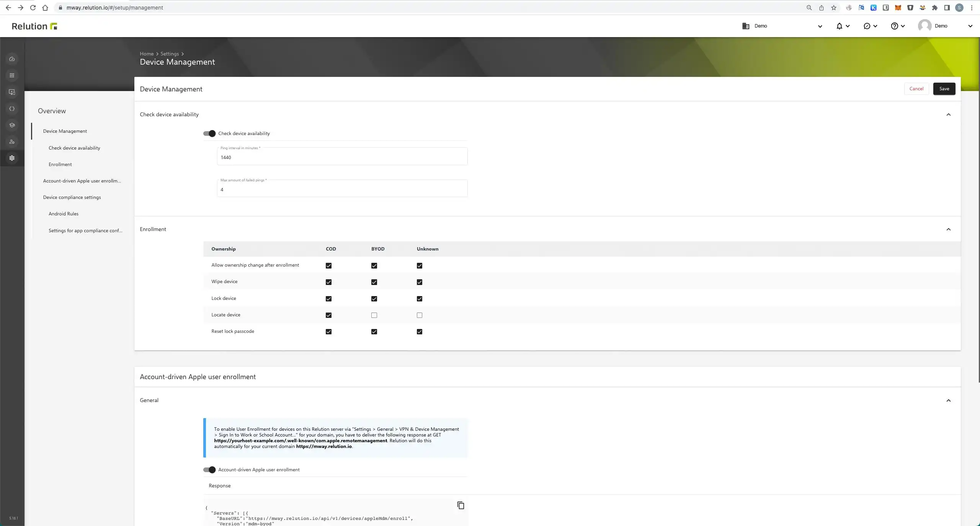980x526 pixels.
Task: Share this page via share icon
Action: point(821,8)
